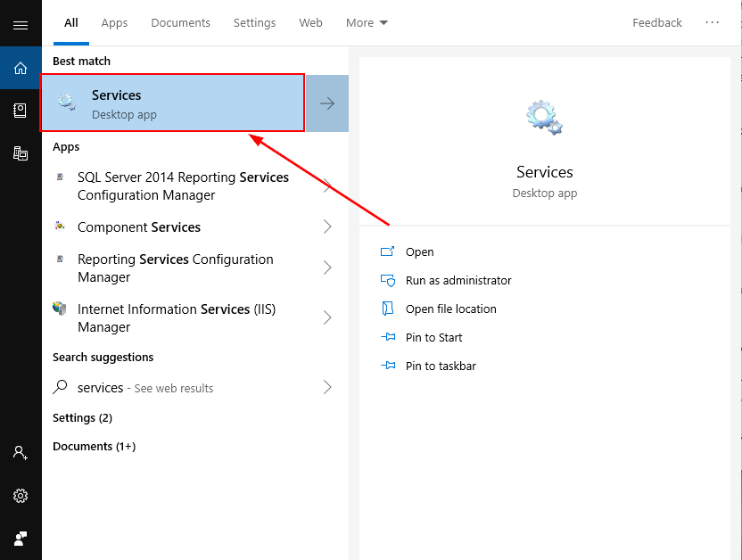This screenshot has height=560, width=742.
Task: Expand the Component Services chevron
Action: click(x=327, y=226)
